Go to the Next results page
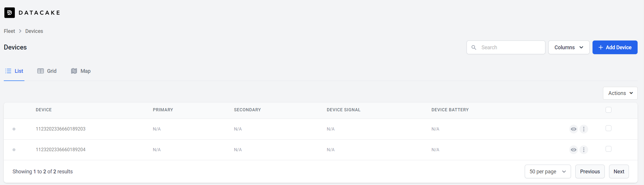 pyautogui.click(x=619, y=172)
